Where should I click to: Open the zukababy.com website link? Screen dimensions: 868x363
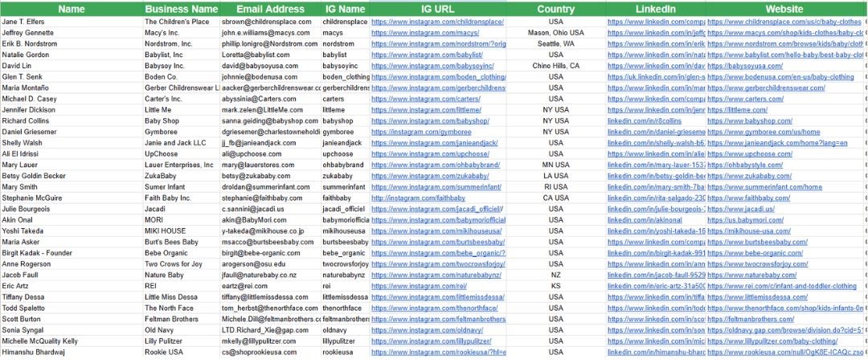pyautogui.click(x=750, y=176)
